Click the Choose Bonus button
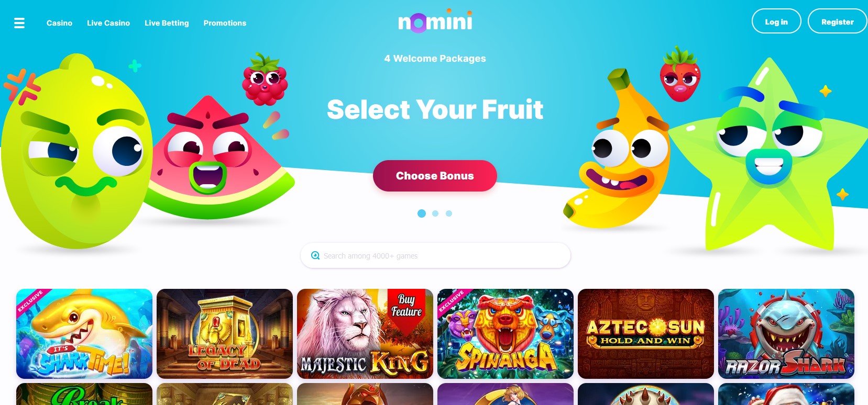The height and width of the screenshot is (405, 868). pyautogui.click(x=435, y=176)
